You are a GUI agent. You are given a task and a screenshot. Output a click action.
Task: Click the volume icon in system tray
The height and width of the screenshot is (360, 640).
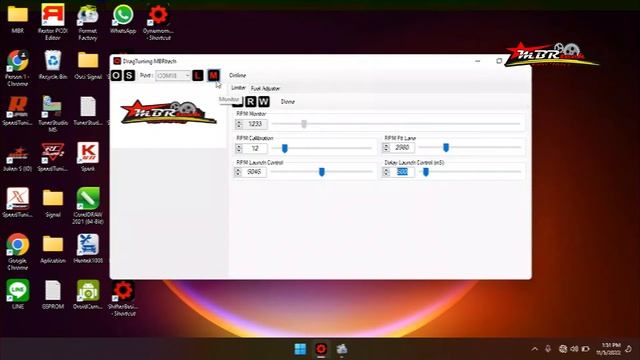click(x=574, y=349)
